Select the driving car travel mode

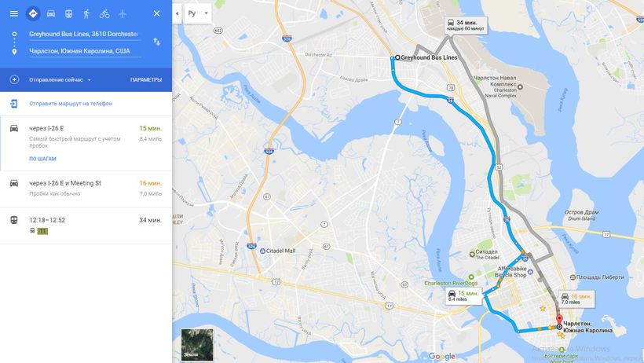pyautogui.click(x=50, y=13)
